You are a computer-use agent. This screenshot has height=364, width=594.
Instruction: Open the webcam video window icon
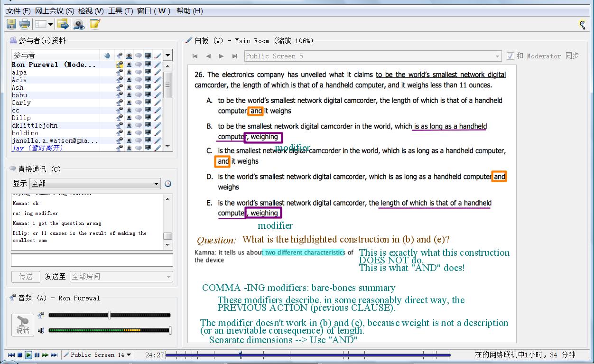click(x=79, y=24)
